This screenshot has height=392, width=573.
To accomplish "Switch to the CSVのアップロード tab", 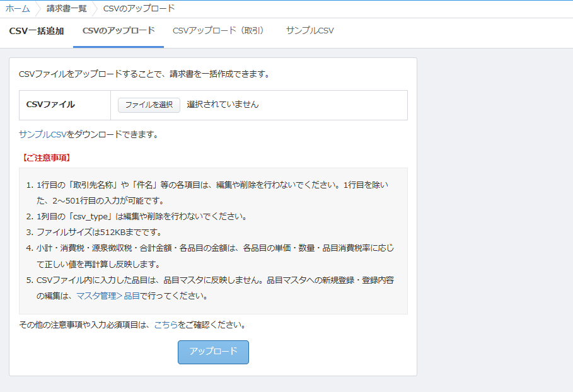I will click(119, 31).
